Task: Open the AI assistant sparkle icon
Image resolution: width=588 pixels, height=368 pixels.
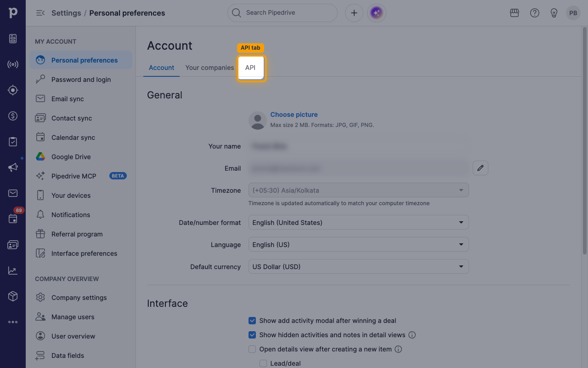Action: (x=377, y=13)
